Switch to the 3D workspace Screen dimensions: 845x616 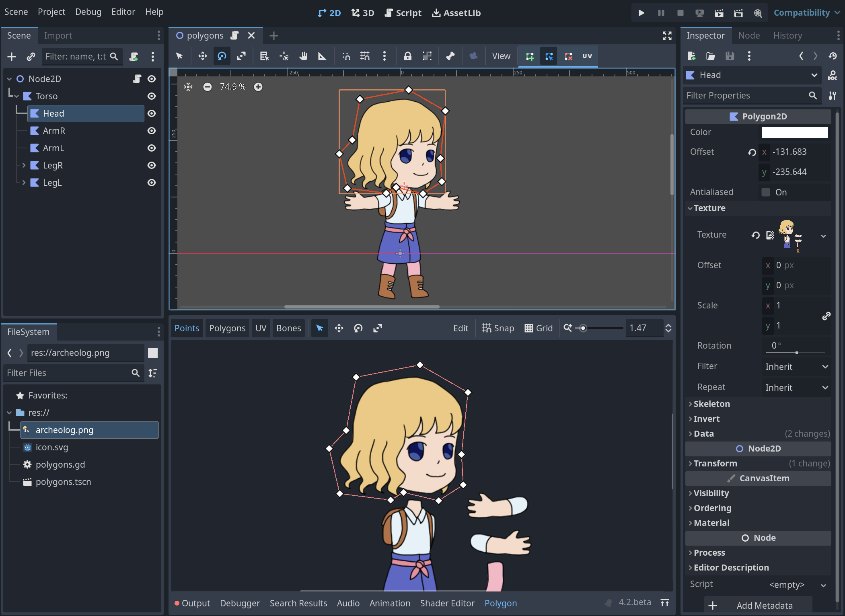[362, 12]
